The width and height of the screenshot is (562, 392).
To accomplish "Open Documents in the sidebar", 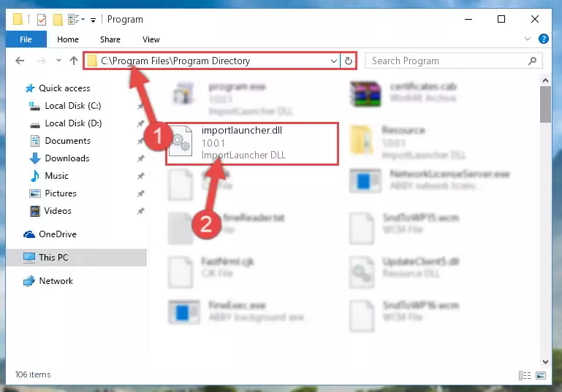I will (60, 141).
